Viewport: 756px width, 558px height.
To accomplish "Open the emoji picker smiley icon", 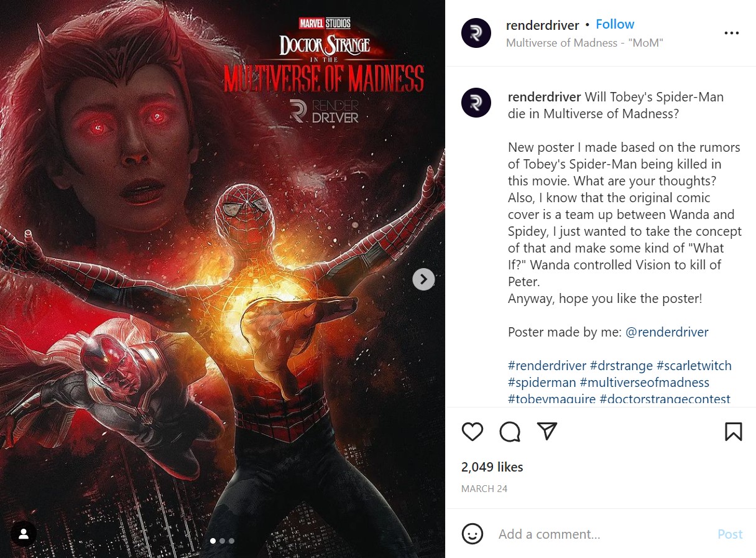I will (x=472, y=534).
